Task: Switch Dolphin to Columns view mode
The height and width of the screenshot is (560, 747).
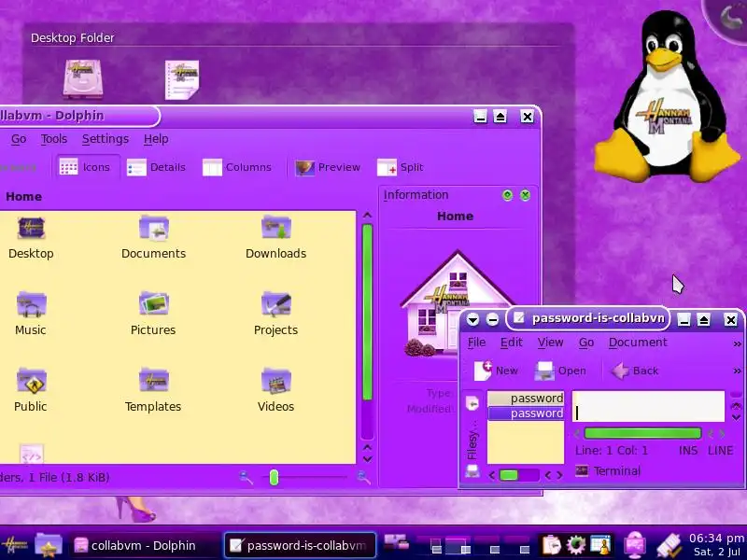Action: (237, 167)
